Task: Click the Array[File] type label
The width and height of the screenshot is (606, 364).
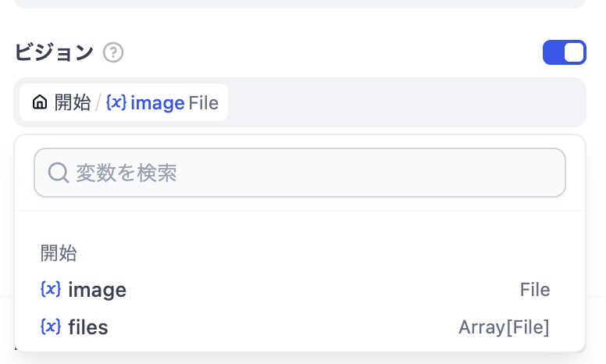Action: point(504,327)
